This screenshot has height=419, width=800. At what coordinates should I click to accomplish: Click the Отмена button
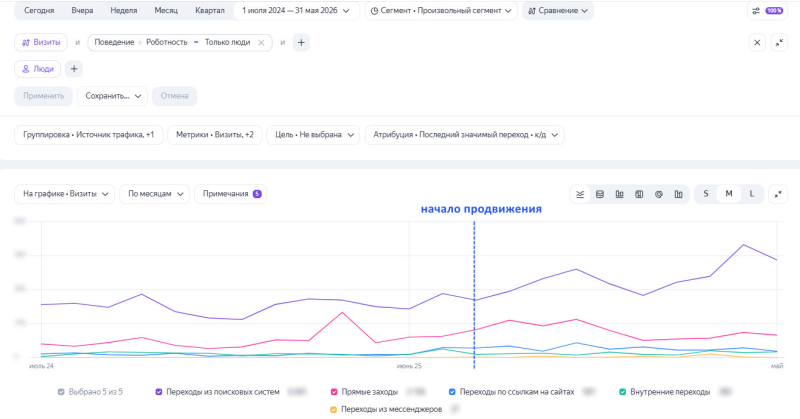coord(174,96)
